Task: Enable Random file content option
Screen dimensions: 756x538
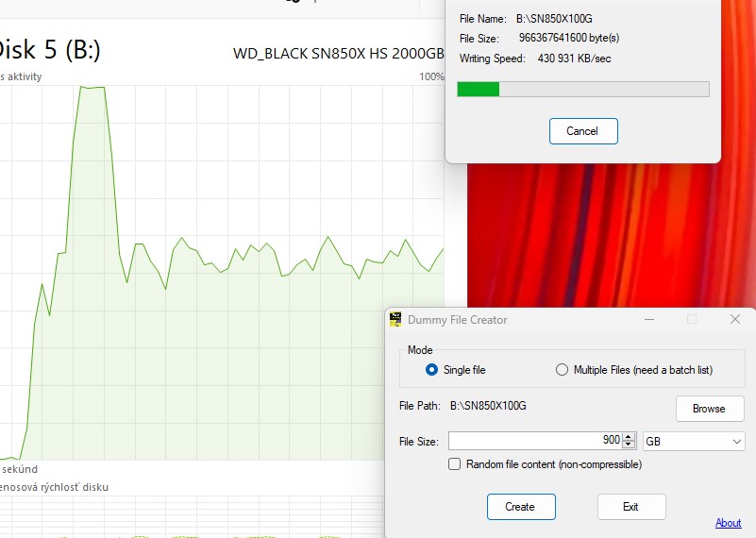Action: [455, 464]
